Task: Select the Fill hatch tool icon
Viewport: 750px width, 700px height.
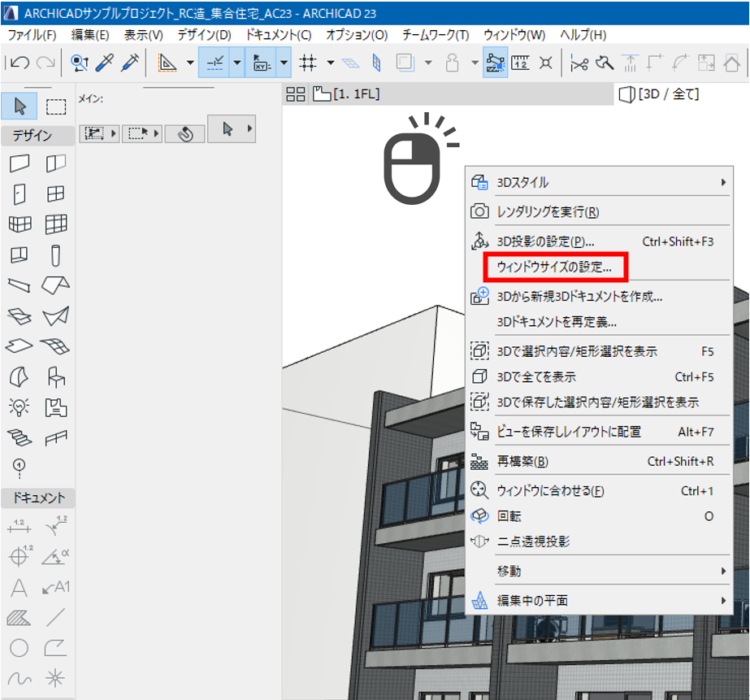Action: pos(20,618)
